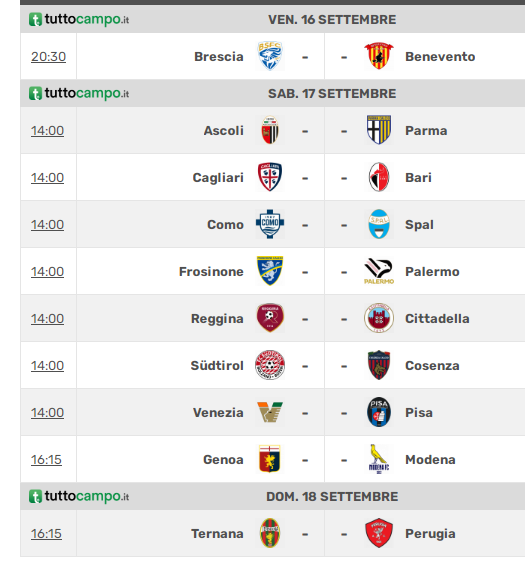This screenshot has height=565, width=525.
Task: Click the Südtirol round crest
Action: point(270,365)
